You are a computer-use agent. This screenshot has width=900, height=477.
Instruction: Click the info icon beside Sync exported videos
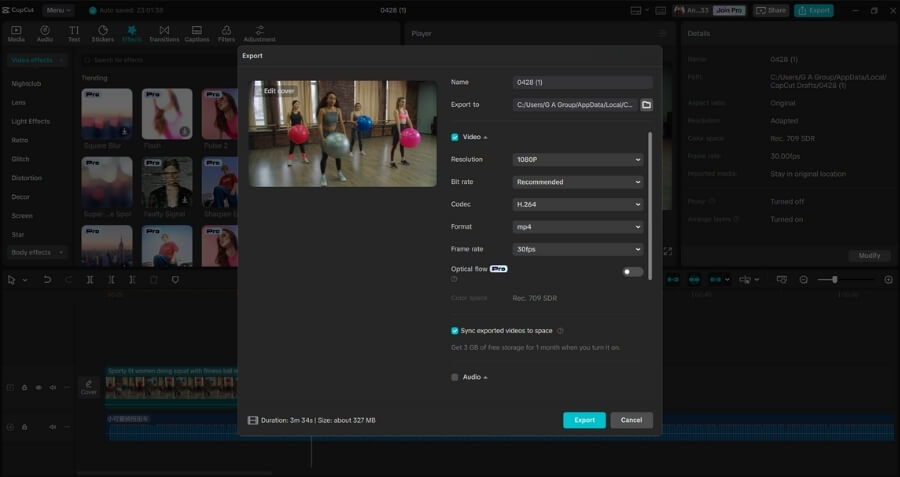click(x=560, y=331)
